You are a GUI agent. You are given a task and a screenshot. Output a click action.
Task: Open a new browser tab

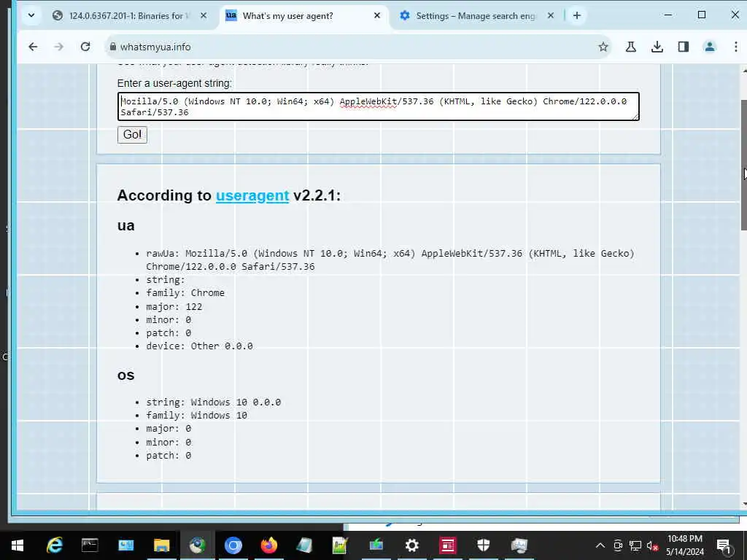577,16
